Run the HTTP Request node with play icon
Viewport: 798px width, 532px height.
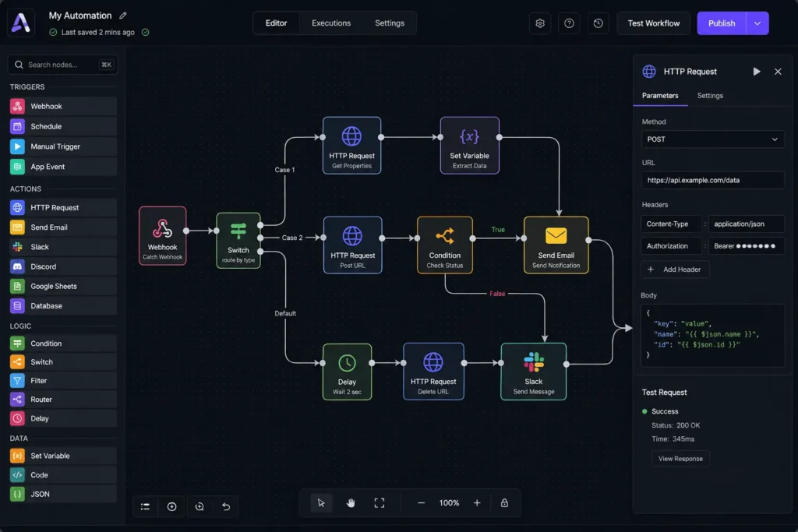coord(757,72)
